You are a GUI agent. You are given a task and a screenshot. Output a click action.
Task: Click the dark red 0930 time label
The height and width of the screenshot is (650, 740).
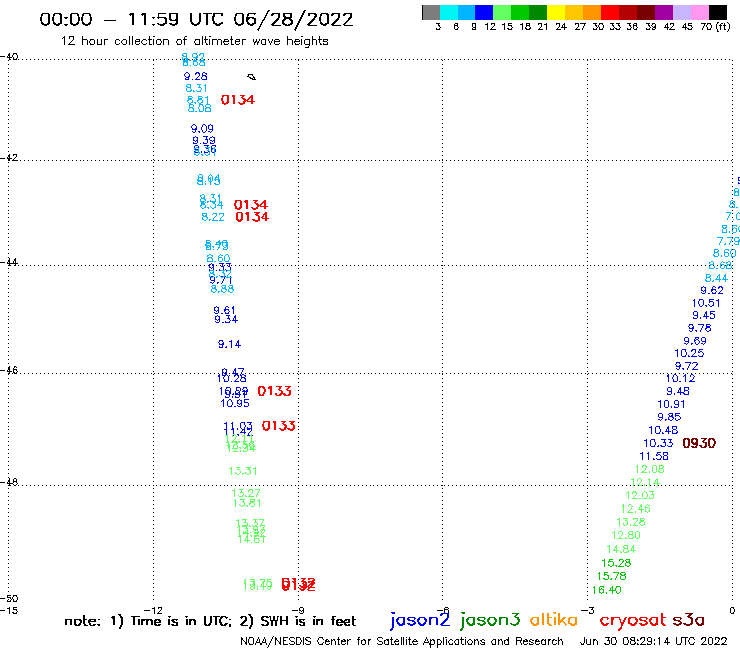pyautogui.click(x=699, y=443)
